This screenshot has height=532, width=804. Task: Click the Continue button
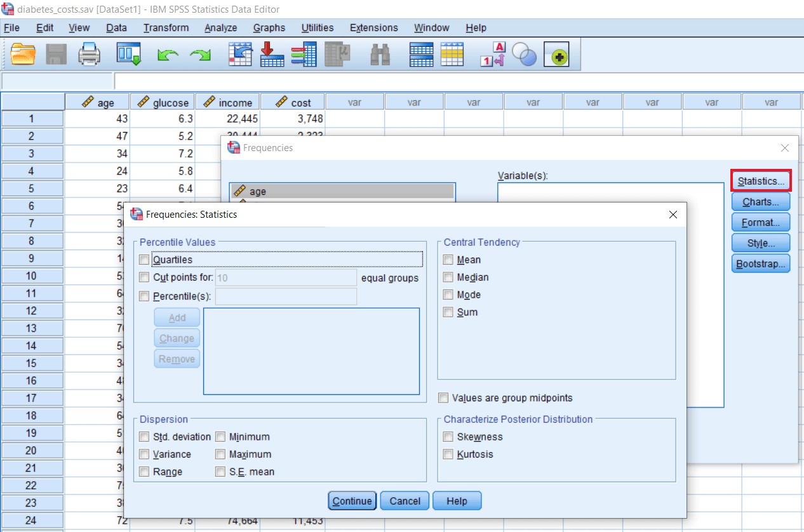(352, 500)
